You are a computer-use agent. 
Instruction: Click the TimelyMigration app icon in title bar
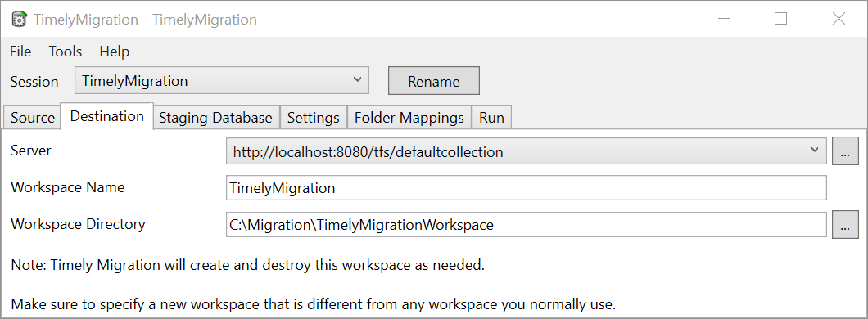click(20, 20)
